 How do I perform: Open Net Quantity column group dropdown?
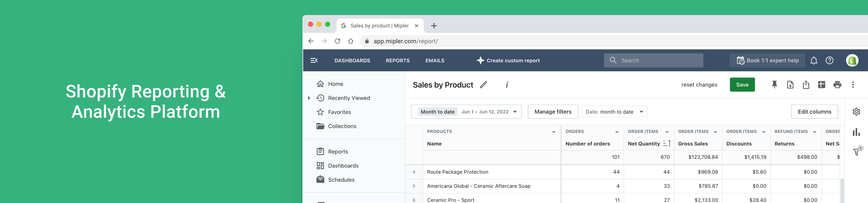click(667, 132)
